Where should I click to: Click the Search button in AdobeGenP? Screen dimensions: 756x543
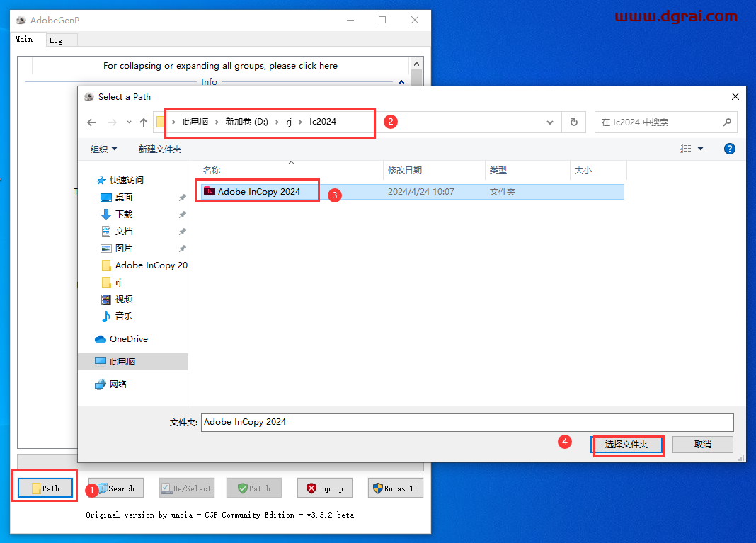(116, 488)
